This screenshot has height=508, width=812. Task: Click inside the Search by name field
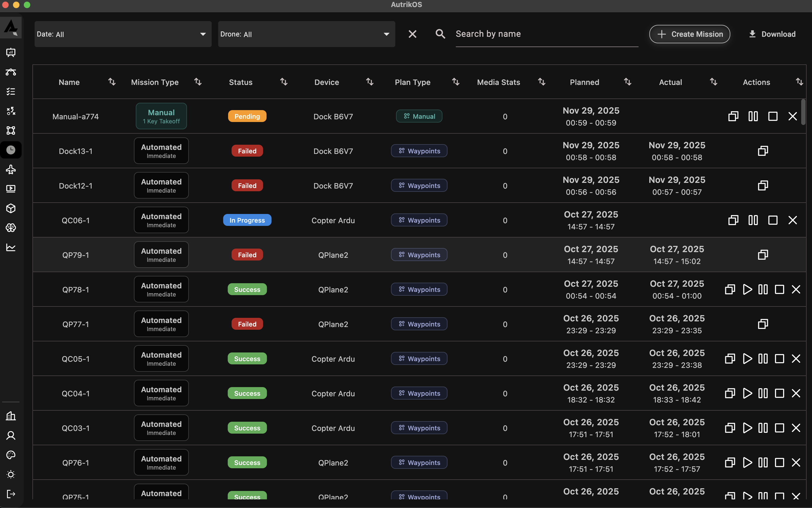(x=546, y=34)
